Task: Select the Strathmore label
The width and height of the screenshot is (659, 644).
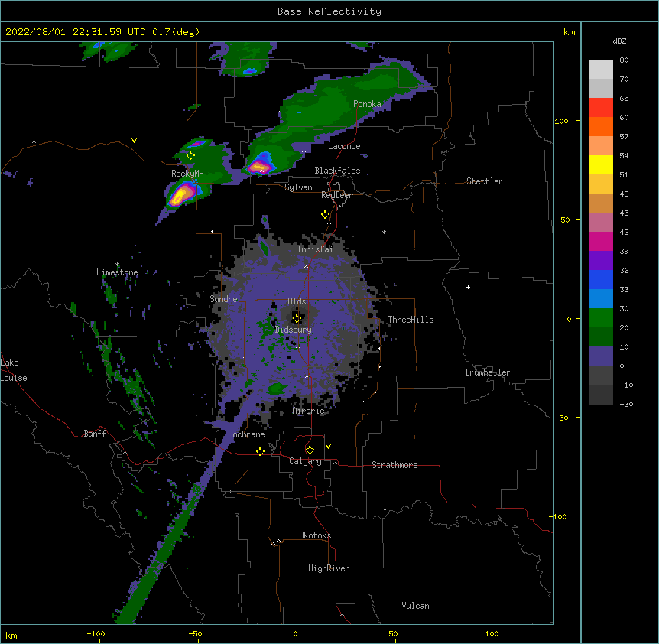Action: pos(394,465)
